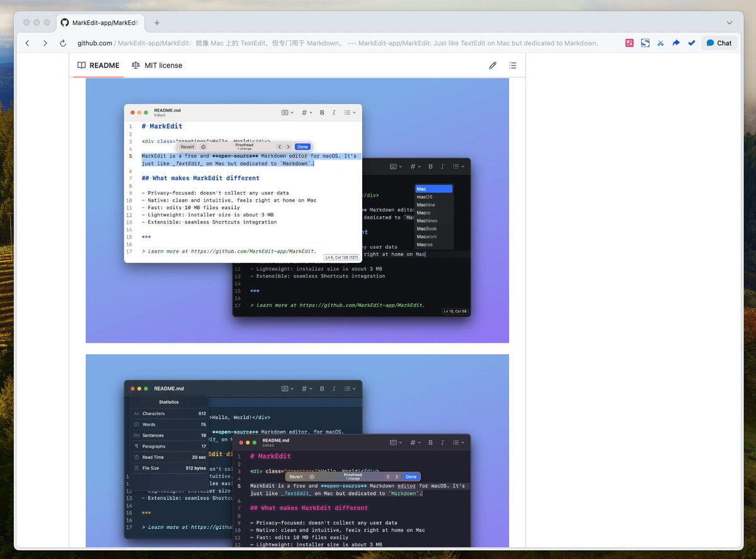Open the README outline list icon
Image resolution: width=756 pixels, height=559 pixels.
pyautogui.click(x=512, y=65)
